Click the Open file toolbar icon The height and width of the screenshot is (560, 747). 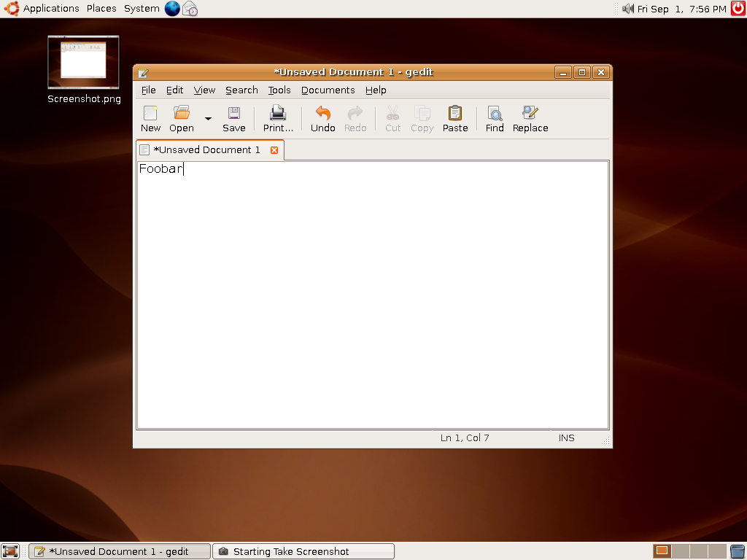tap(181, 119)
